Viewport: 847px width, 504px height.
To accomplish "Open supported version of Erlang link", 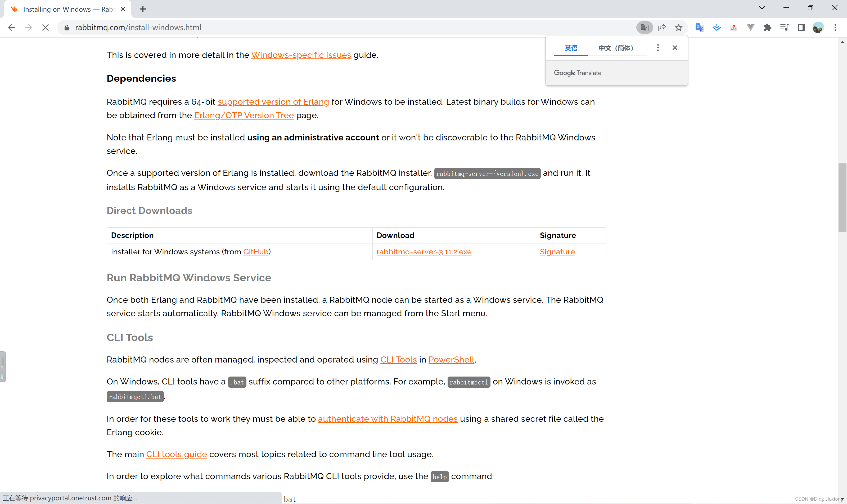I will click(x=273, y=102).
